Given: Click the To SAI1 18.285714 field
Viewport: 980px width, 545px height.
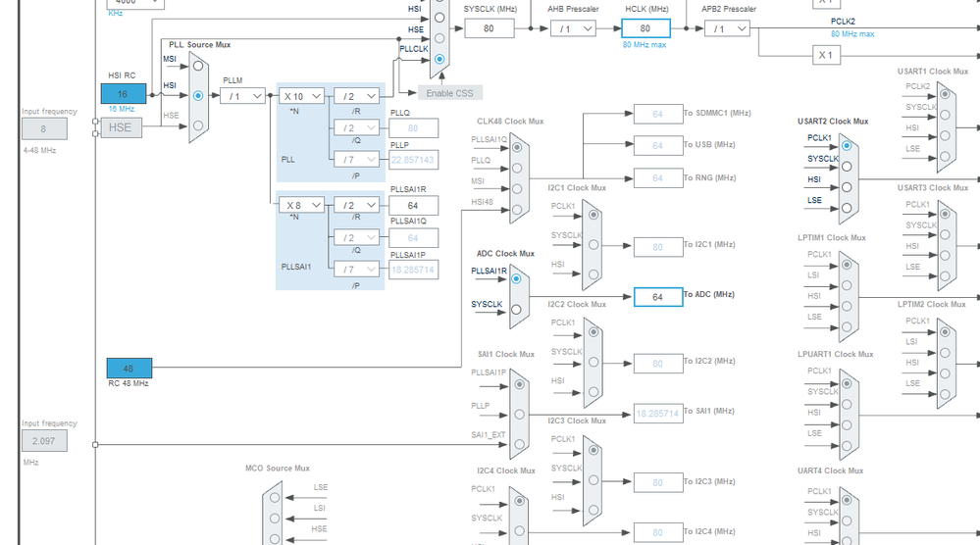Looking at the screenshot, I should click(658, 414).
